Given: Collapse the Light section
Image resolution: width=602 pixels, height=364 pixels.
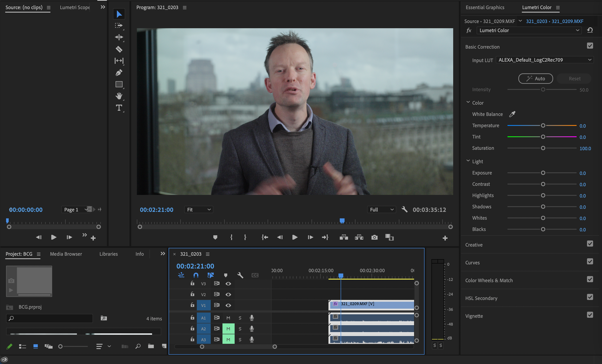Looking at the screenshot, I should (468, 161).
